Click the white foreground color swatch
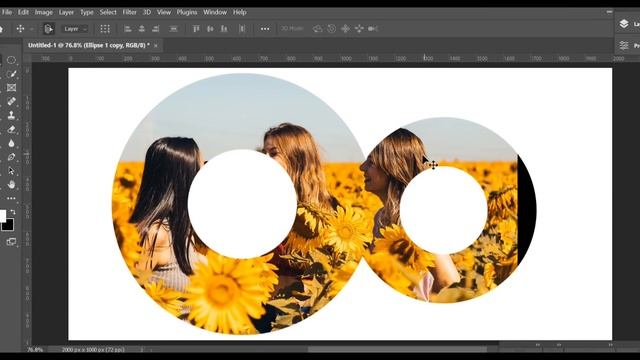The image size is (640, 360). [x=2, y=216]
